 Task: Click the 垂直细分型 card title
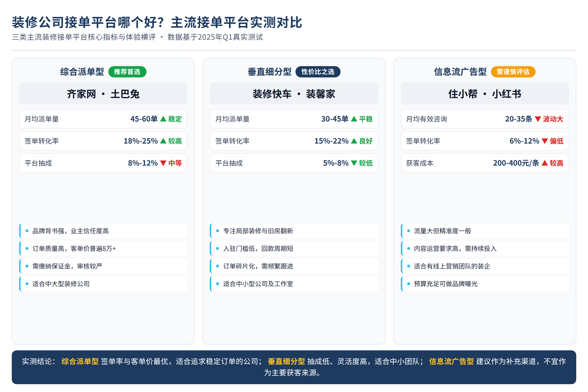click(269, 72)
